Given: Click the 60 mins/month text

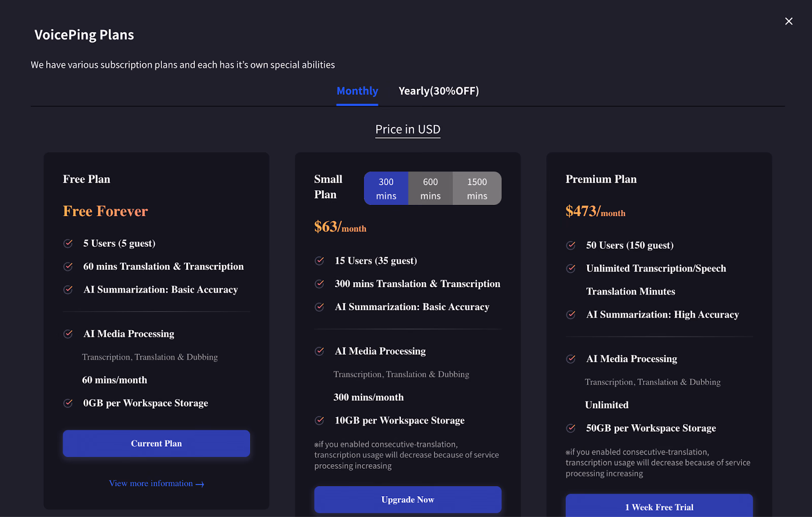Looking at the screenshot, I should click(115, 380).
